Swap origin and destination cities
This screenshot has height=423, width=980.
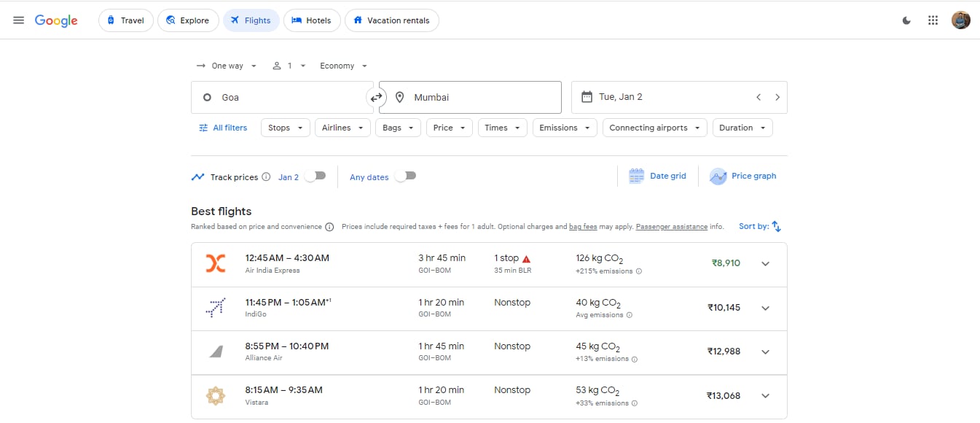pyautogui.click(x=376, y=98)
